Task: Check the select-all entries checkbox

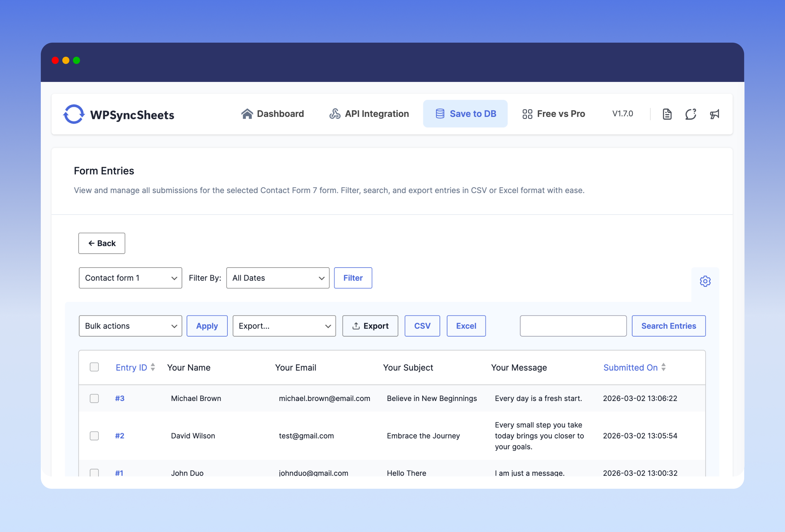Action: click(x=94, y=367)
